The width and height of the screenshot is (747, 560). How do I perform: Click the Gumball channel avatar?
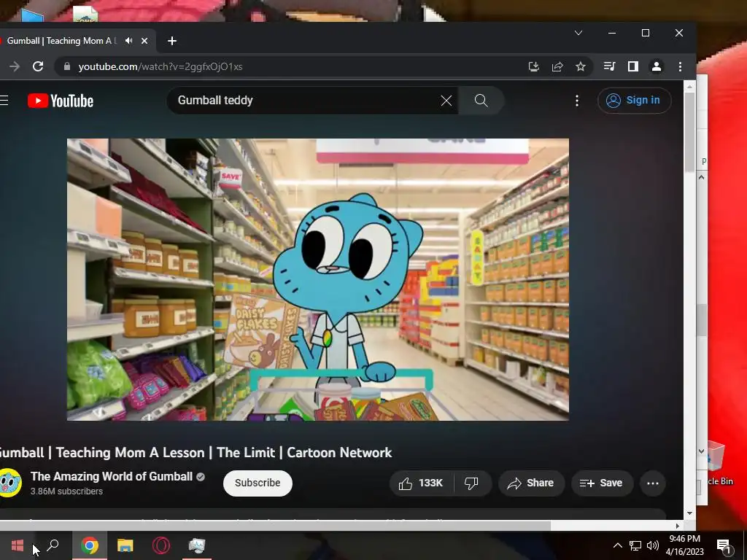tap(9, 483)
